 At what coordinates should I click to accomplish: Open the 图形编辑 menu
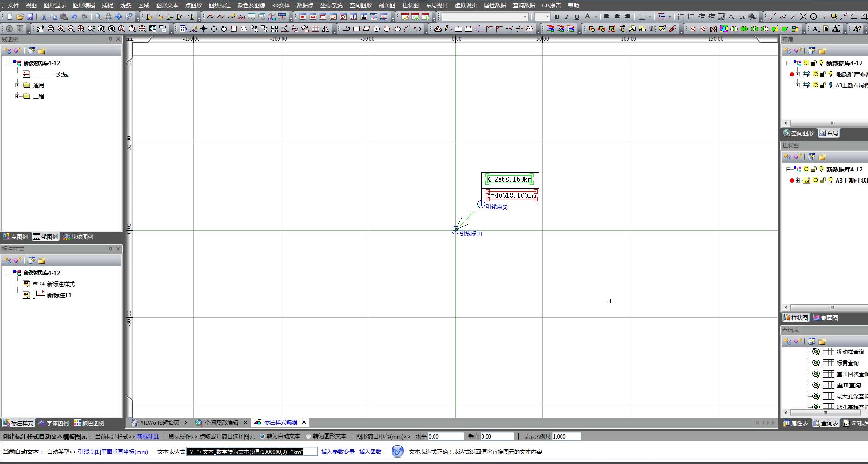tap(84, 5)
